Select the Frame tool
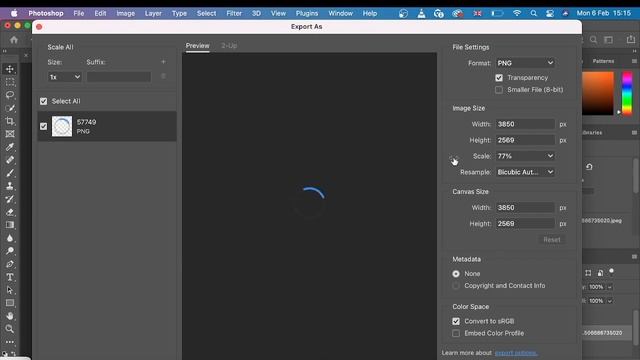 pyautogui.click(x=10, y=134)
